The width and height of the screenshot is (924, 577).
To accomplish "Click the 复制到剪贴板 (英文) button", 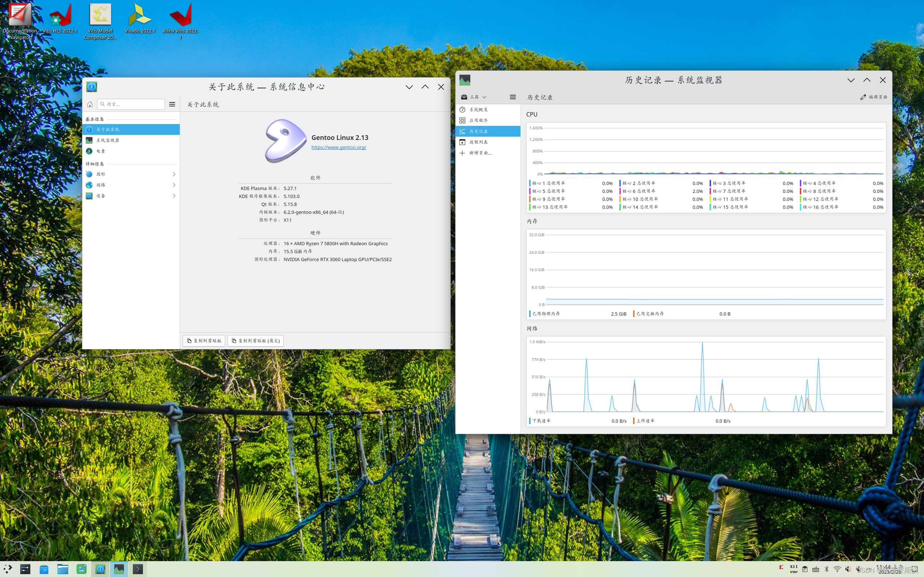I will point(256,341).
